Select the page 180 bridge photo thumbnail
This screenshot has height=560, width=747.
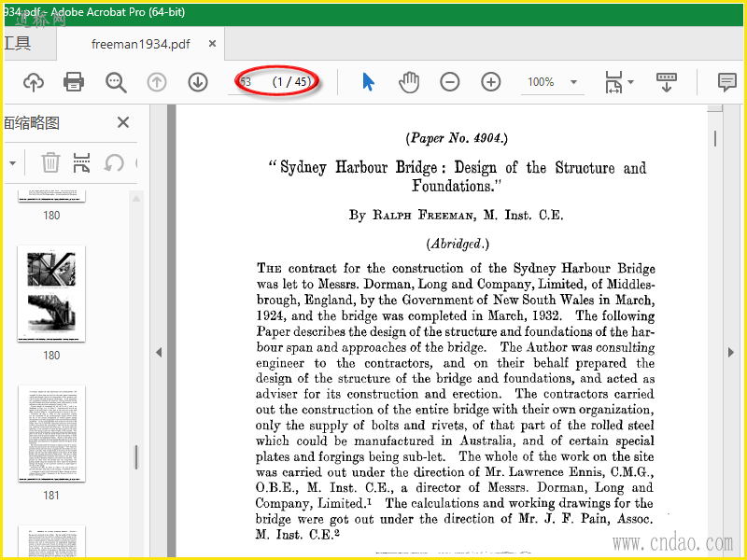click(x=51, y=294)
